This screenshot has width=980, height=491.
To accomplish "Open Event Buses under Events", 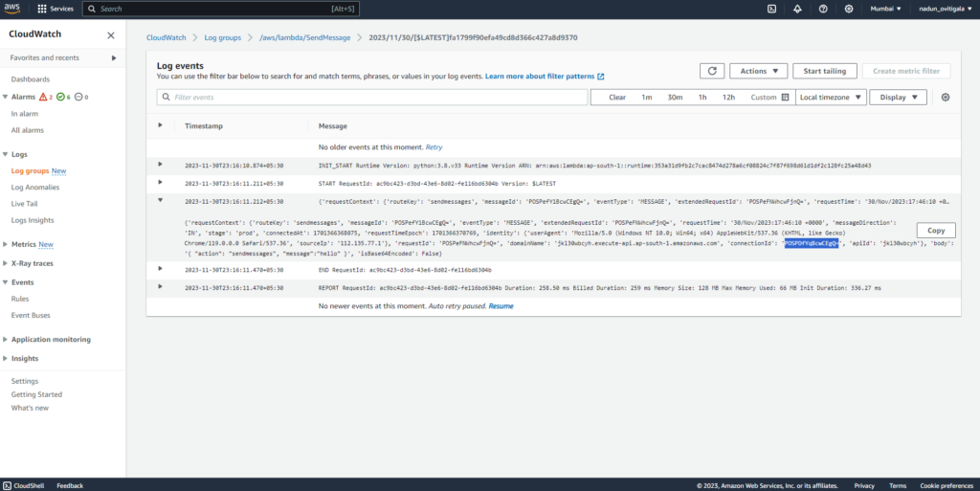I will point(31,316).
